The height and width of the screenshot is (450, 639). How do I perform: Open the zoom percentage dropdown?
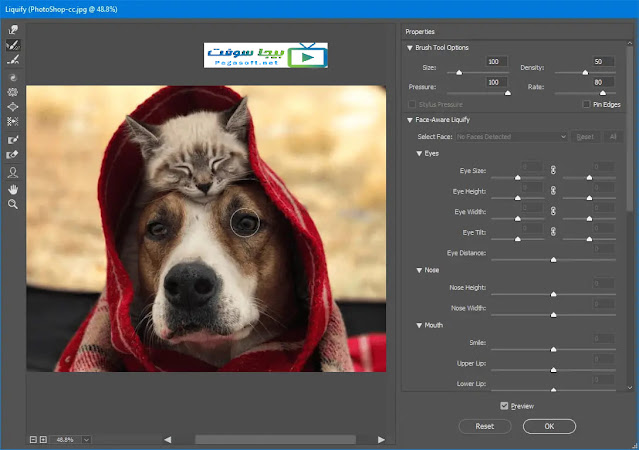tap(85, 439)
